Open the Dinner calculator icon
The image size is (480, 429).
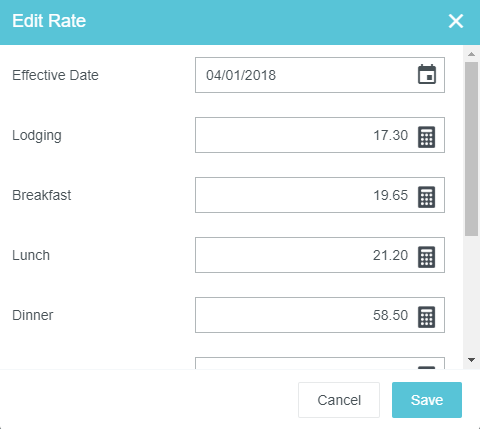[x=427, y=317]
